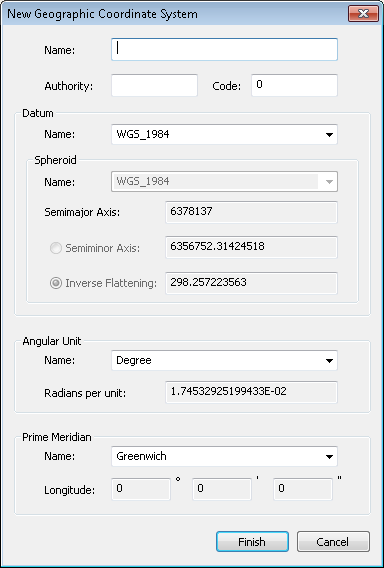Select the Inverse Flattening radio button
The height and width of the screenshot is (568, 384).
pyautogui.click(x=55, y=283)
